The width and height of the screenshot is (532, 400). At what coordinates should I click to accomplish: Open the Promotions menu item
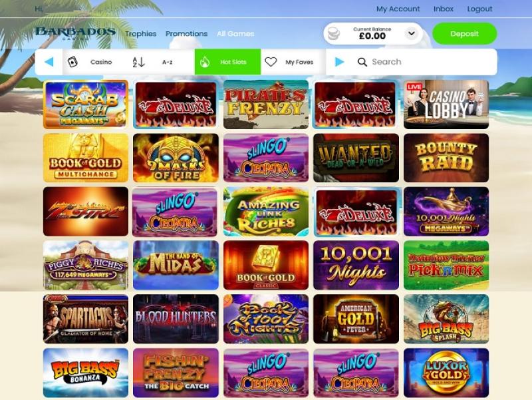click(186, 34)
